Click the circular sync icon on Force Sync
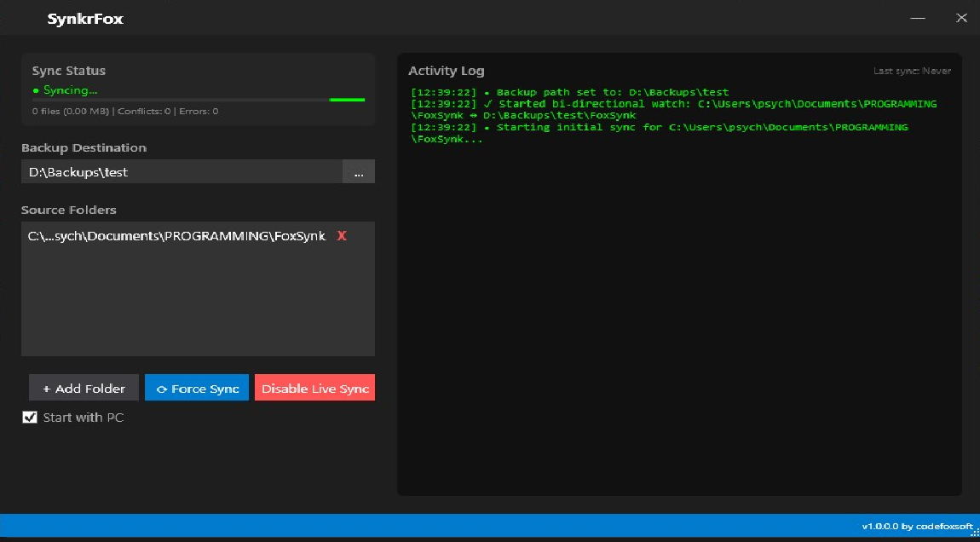Image resolution: width=980 pixels, height=542 pixels. pyautogui.click(x=160, y=388)
